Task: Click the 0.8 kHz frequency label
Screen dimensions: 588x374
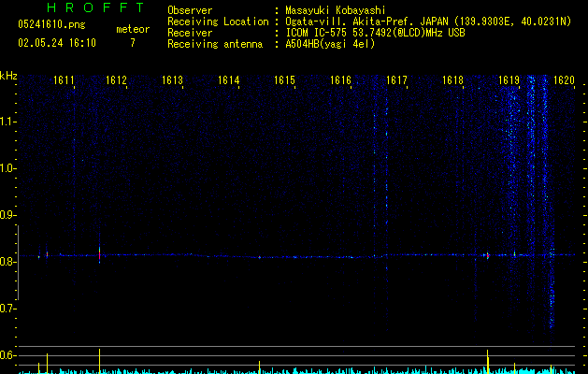Action: click(7, 262)
